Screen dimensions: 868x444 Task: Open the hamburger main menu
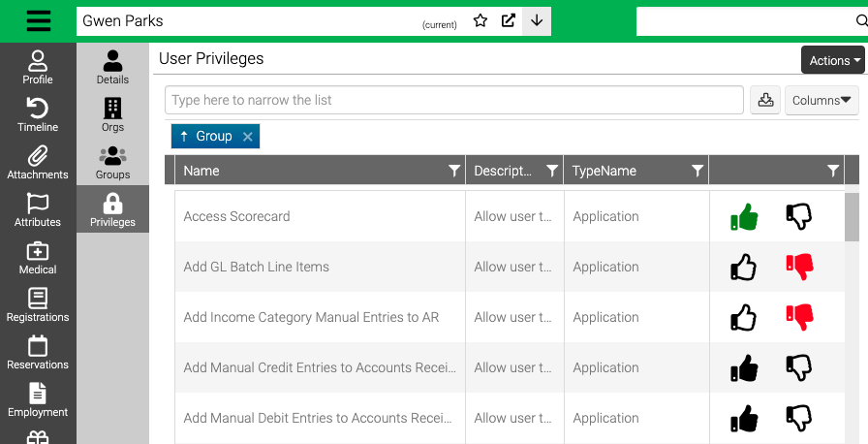pos(38,21)
